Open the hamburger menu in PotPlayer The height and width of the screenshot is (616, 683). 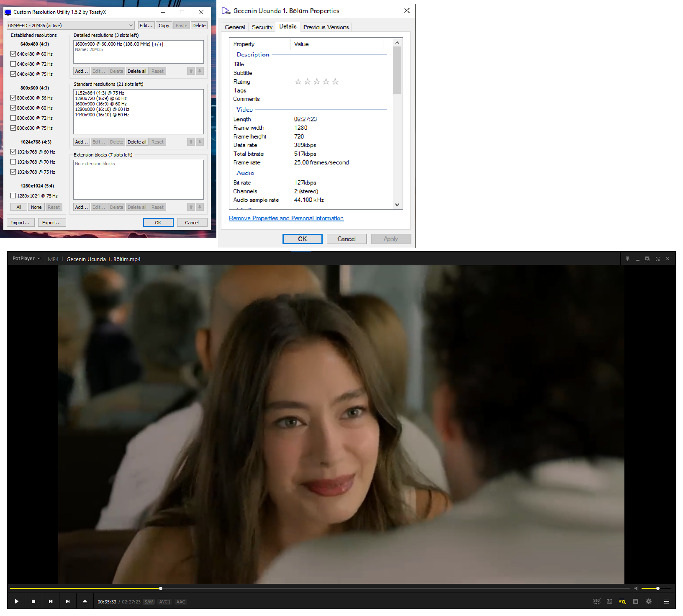click(x=667, y=601)
